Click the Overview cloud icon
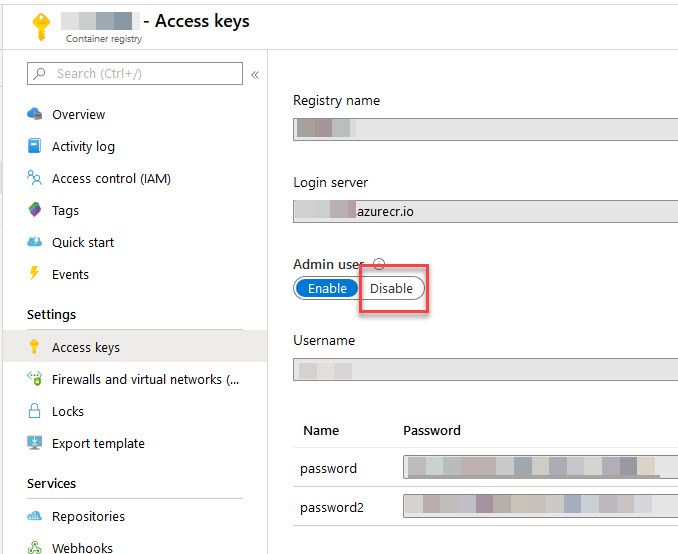Viewport: 678px width, 554px height. [x=35, y=114]
